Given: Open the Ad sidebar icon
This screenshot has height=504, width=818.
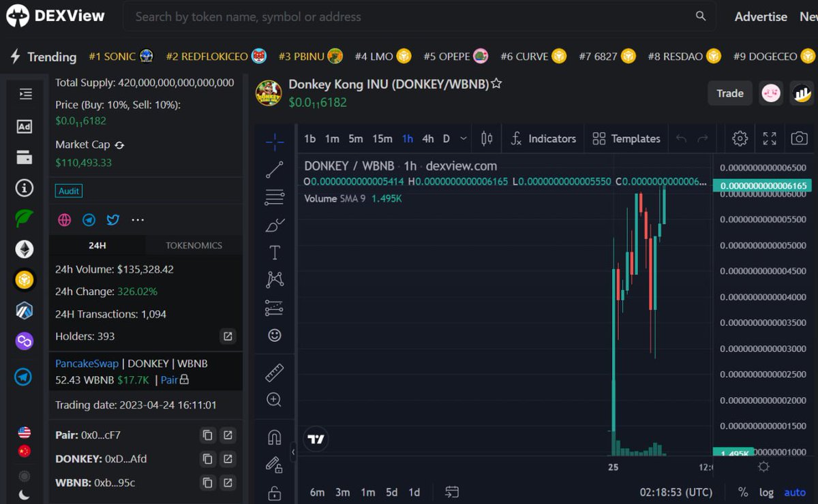Looking at the screenshot, I should pyautogui.click(x=25, y=126).
